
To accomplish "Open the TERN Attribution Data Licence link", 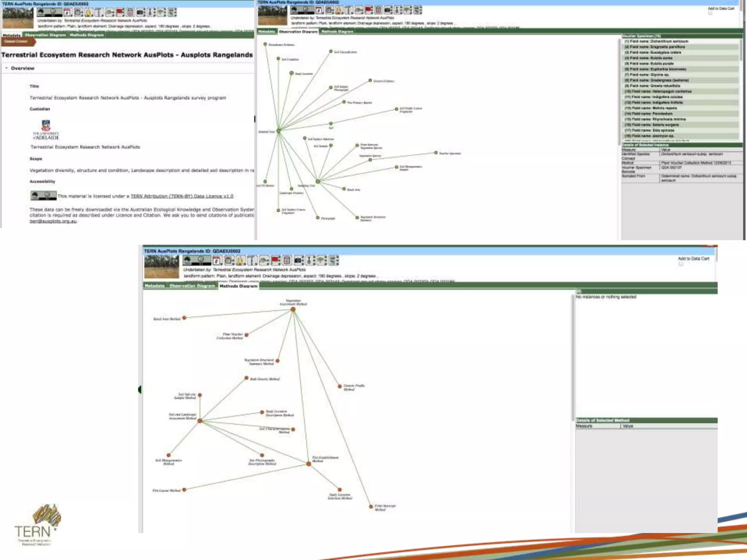I will point(182,196).
